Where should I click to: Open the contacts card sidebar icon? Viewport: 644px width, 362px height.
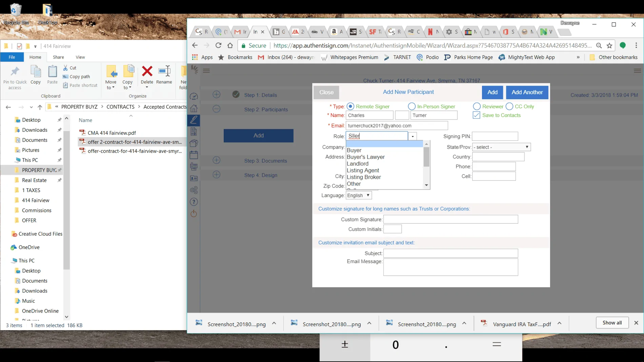[x=194, y=178]
